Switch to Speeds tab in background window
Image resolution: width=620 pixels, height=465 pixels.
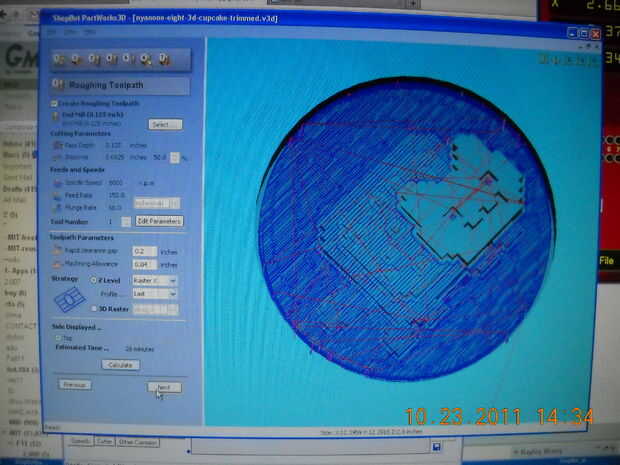click(81, 442)
